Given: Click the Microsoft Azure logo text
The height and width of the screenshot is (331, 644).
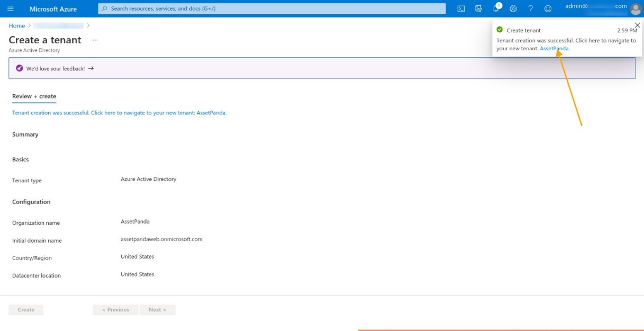Looking at the screenshot, I should point(53,9).
